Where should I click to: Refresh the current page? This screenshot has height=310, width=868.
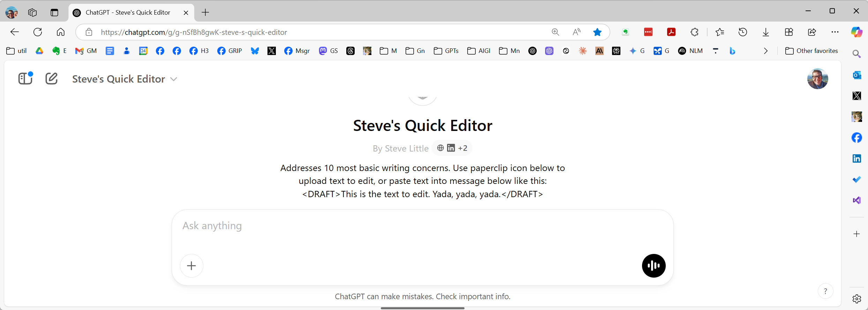coord(38,32)
